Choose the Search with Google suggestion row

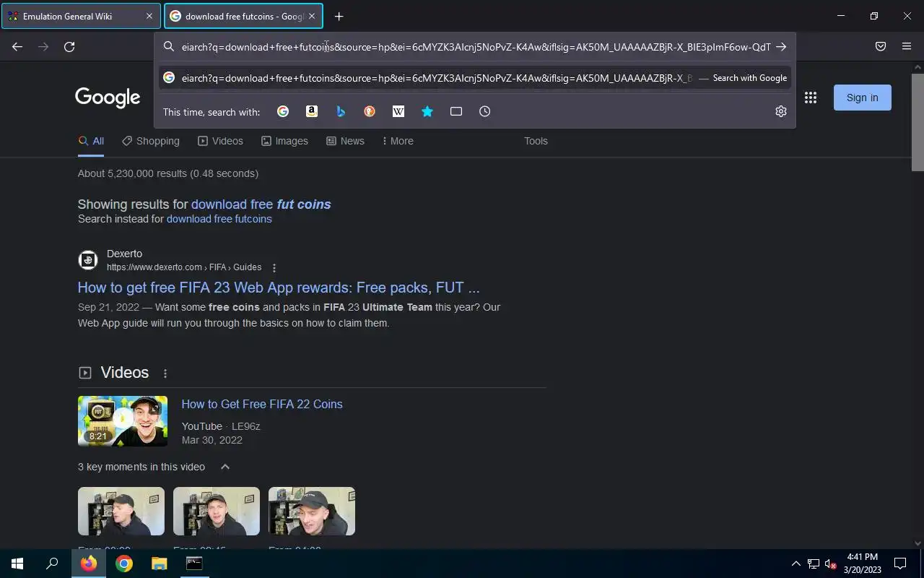[475, 78]
